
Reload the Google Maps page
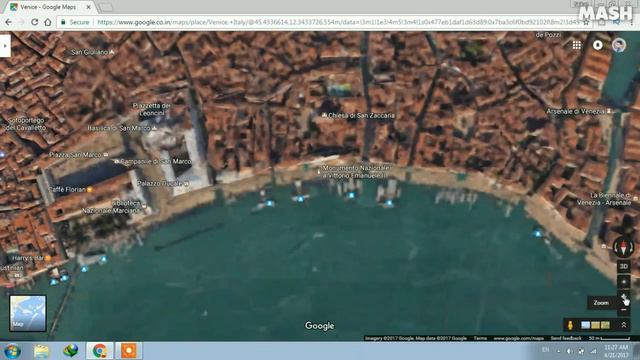[x=35, y=22]
